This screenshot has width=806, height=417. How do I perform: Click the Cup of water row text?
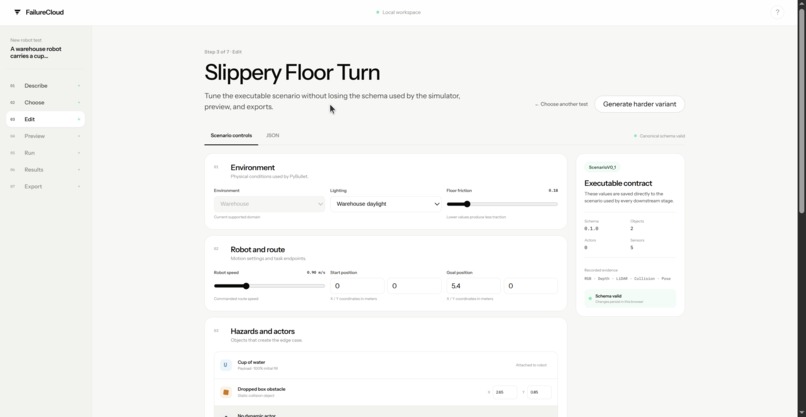pos(258,365)
